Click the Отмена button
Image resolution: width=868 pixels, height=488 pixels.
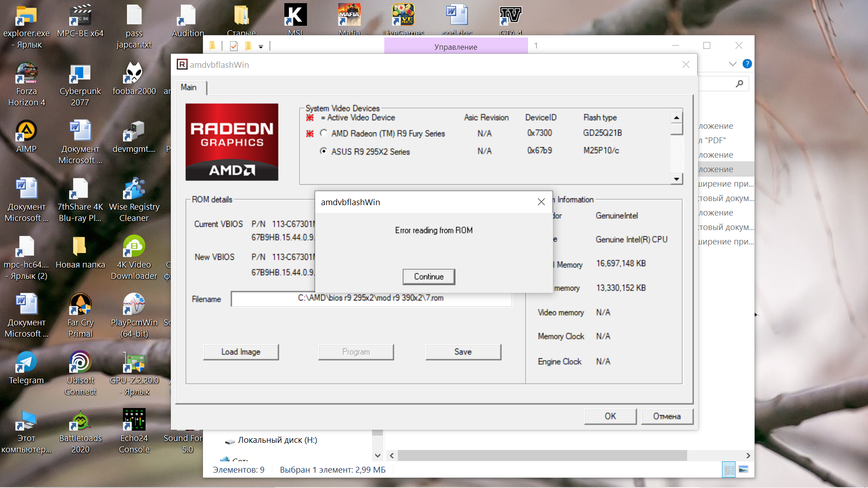pos(666,416)
